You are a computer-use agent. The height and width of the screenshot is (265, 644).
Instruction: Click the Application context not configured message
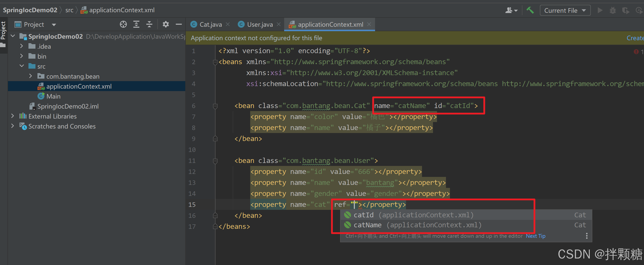coord(256,38)
